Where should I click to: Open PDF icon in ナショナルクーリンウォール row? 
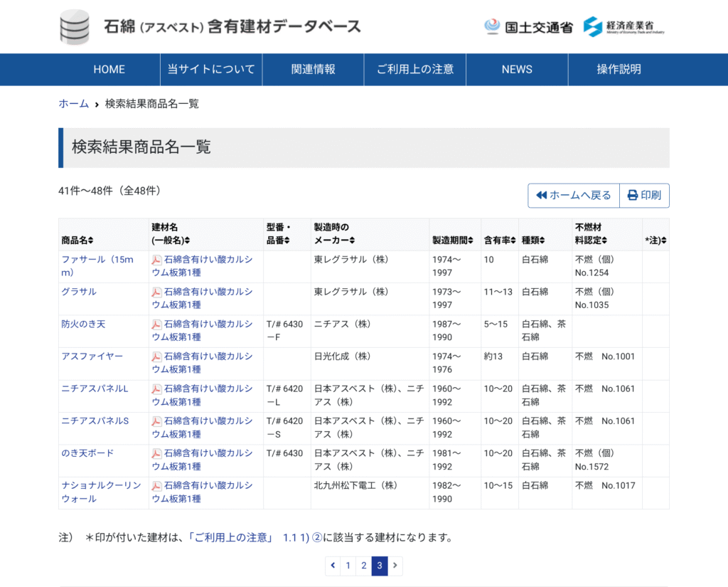click(x=156, y=486)
